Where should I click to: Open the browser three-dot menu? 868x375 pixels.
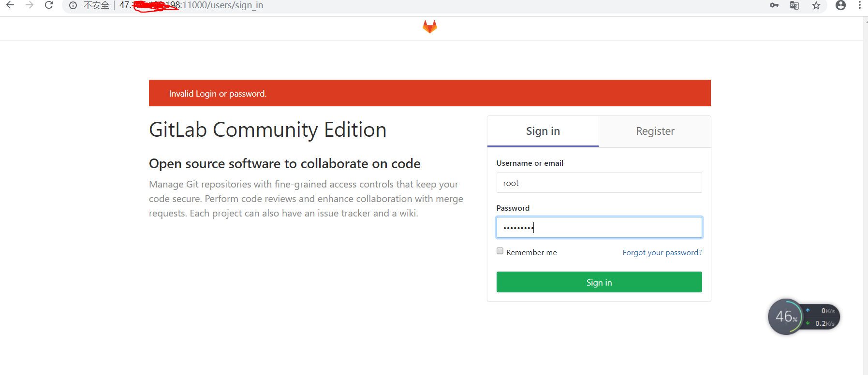[859, 5]
